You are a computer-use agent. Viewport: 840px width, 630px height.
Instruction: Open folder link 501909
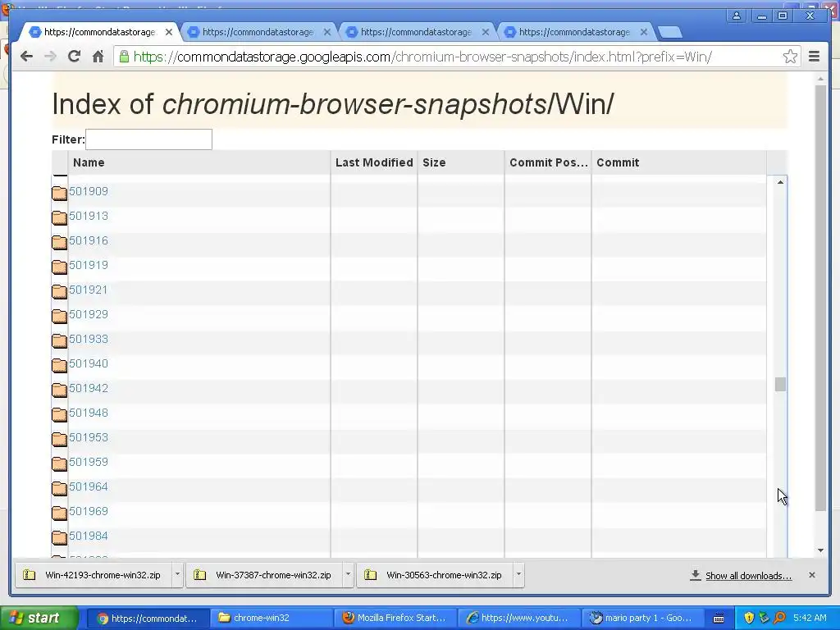pos(89,191)
